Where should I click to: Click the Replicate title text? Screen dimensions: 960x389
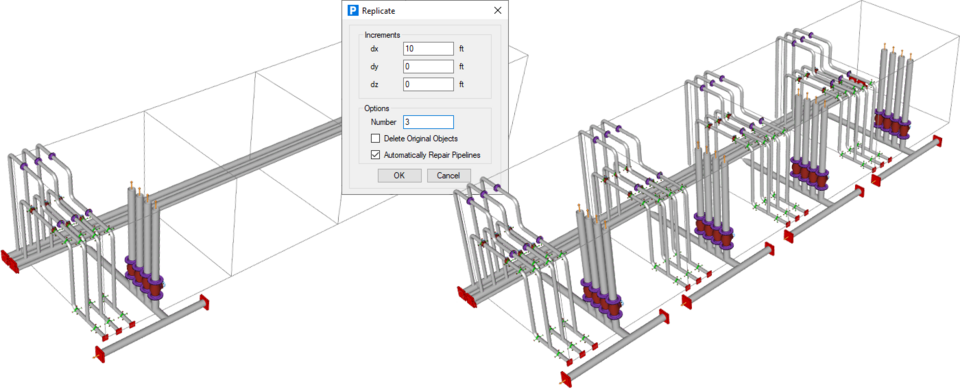click(x=378, y=10)
